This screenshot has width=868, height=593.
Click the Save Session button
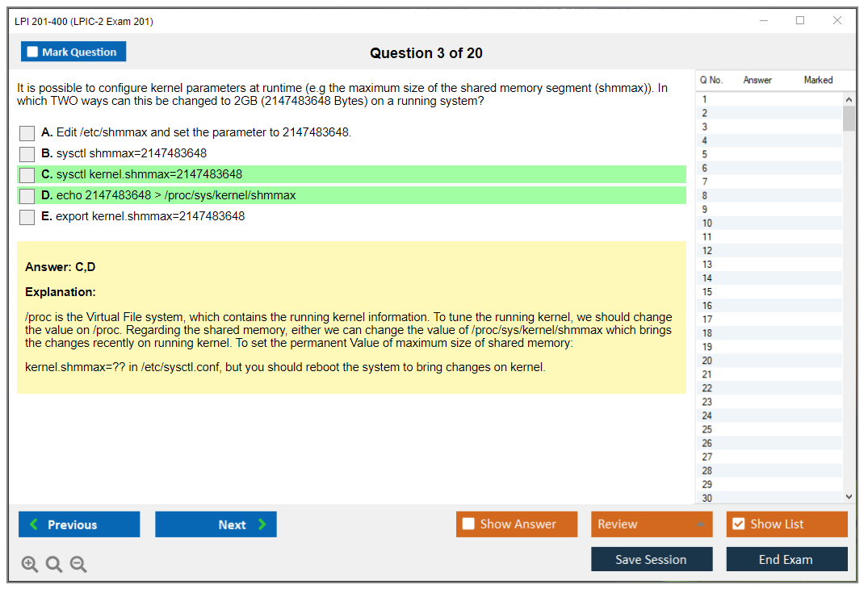pyautogui.click(x=651, y=559)
